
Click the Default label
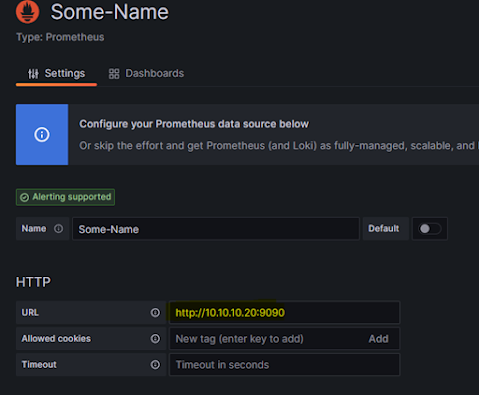click(384, 229)
